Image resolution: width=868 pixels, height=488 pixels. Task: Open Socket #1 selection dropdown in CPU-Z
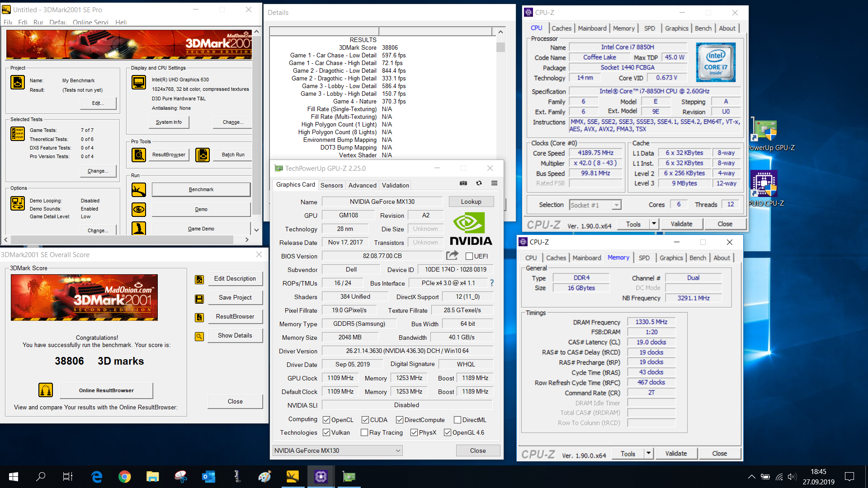point(595,205)
